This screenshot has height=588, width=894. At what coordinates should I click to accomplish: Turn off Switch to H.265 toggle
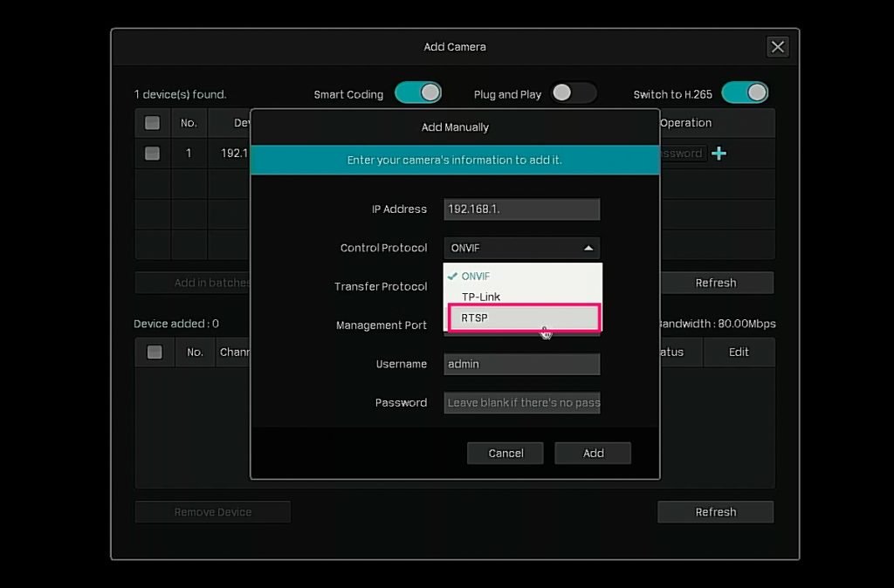[x=745, y=93]
